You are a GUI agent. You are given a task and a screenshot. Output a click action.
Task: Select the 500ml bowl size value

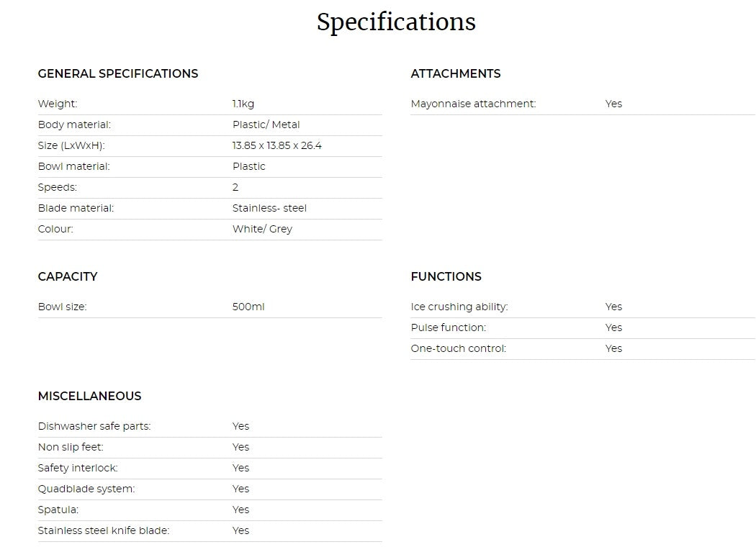pos(248,307)
